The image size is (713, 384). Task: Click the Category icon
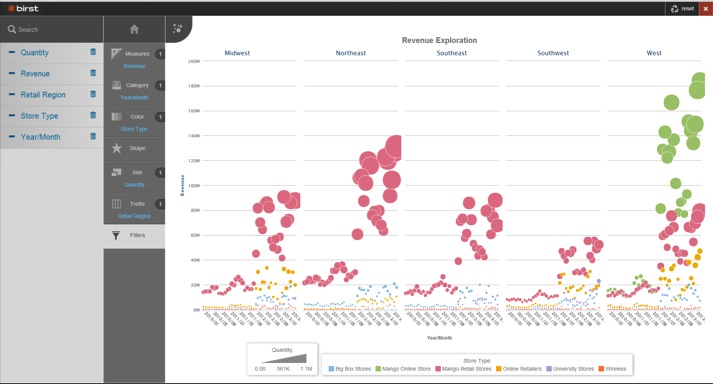click(x=116, y=85)
